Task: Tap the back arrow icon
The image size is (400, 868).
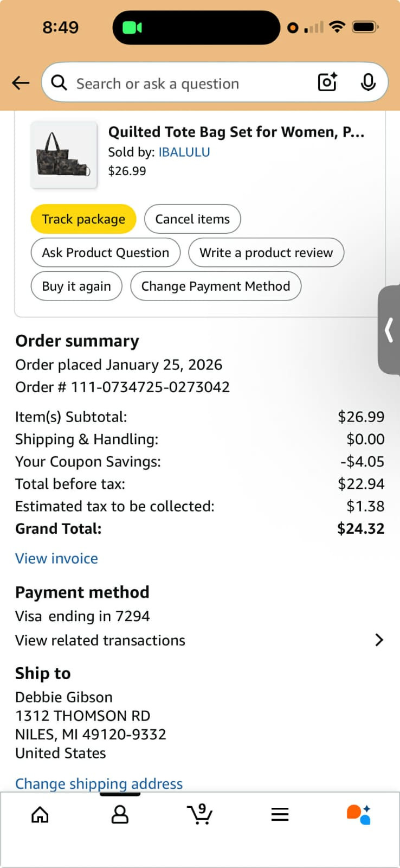Action: click(x=21, y=83)
